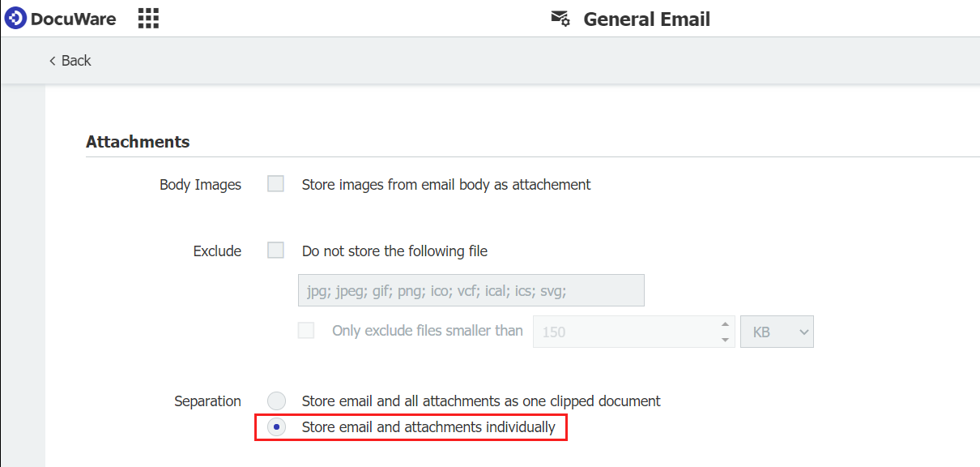
Task: Enable storing images from email body as attachment
Action: point(275,183)
